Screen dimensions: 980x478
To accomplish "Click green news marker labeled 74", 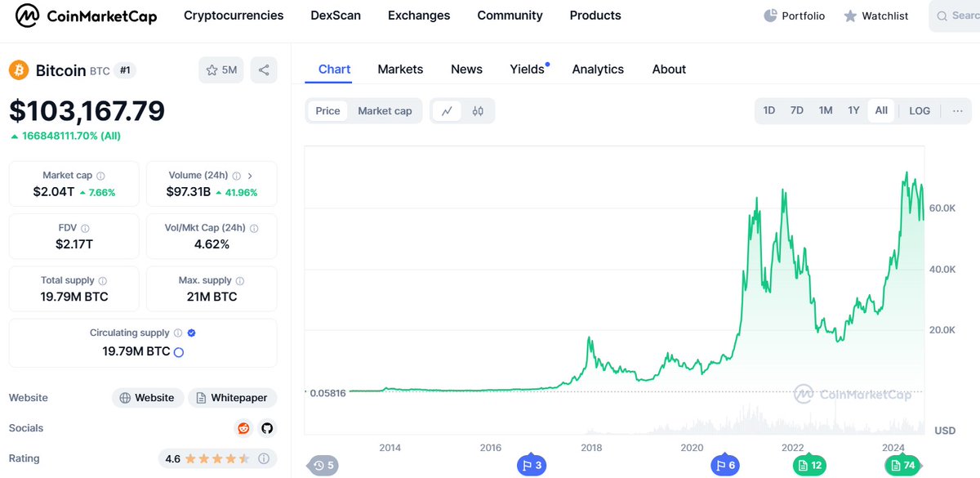I will point(902,466).
